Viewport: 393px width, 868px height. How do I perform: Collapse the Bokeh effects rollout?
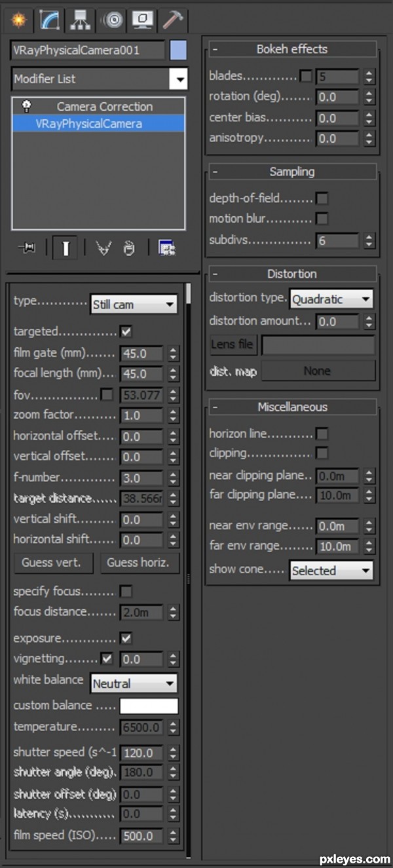click(x=292, y=49)
